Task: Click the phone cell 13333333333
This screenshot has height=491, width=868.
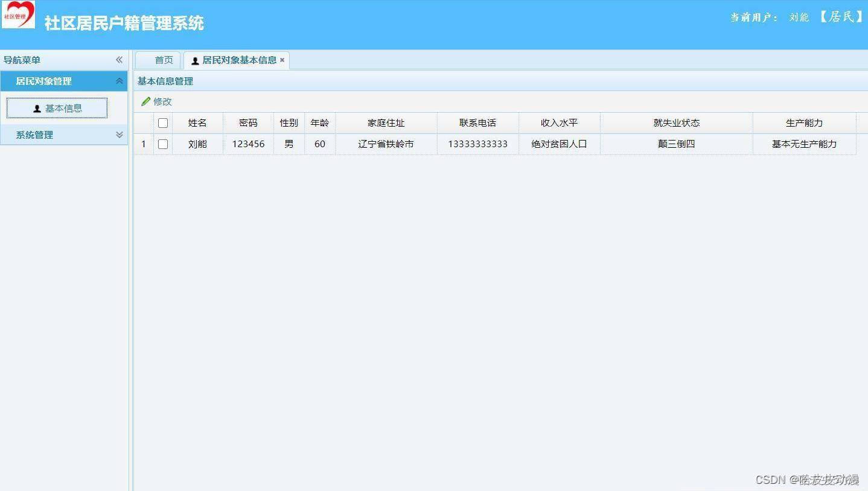Action: pos(478,144)
